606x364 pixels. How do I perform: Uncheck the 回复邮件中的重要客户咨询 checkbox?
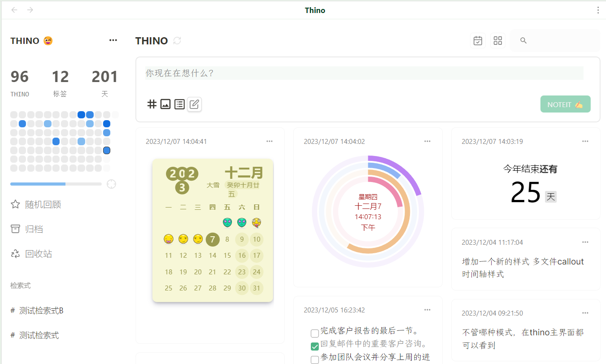click(x=315, y=346)
